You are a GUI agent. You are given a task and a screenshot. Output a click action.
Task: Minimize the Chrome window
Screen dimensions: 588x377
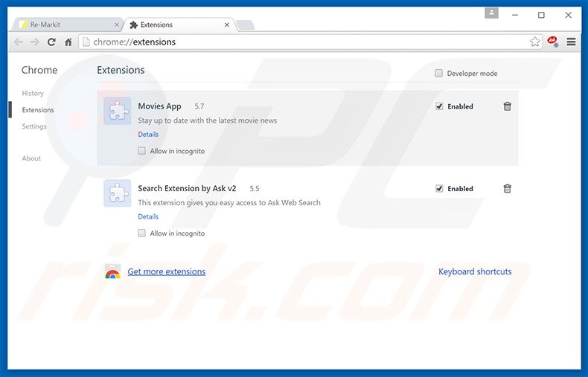[x=515, y=15]
